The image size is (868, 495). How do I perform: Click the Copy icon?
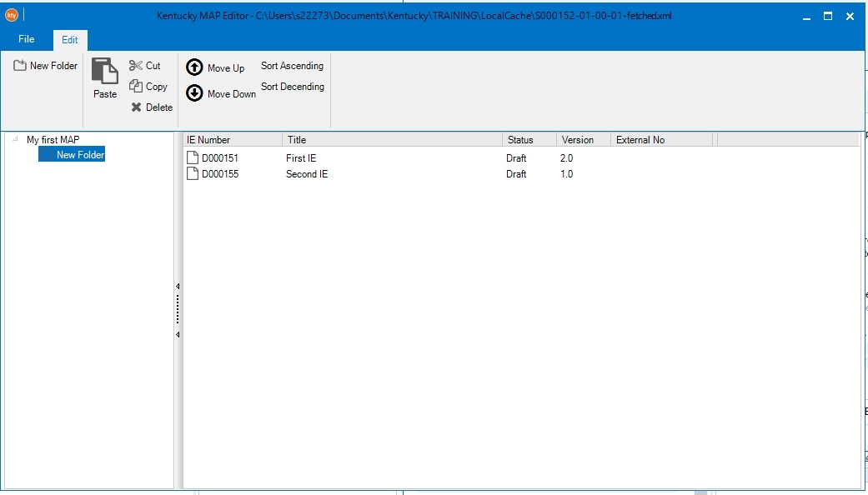click(x=136, y=86)
